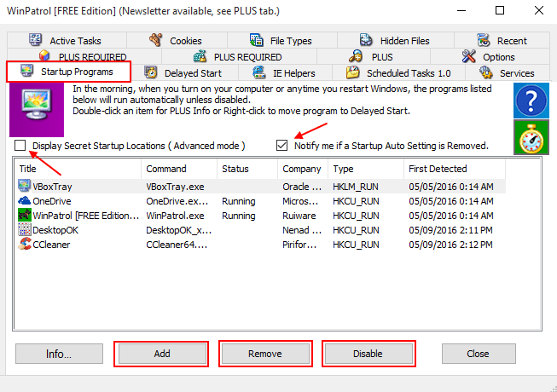Select the OneDrive startup entry
The height and width of the screenshot is (392, 557).
pyautogui.click(x=262, y=201)
